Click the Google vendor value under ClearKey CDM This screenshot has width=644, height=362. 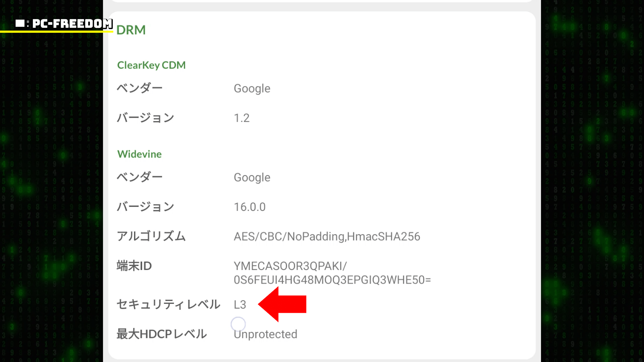pos(252,88)
